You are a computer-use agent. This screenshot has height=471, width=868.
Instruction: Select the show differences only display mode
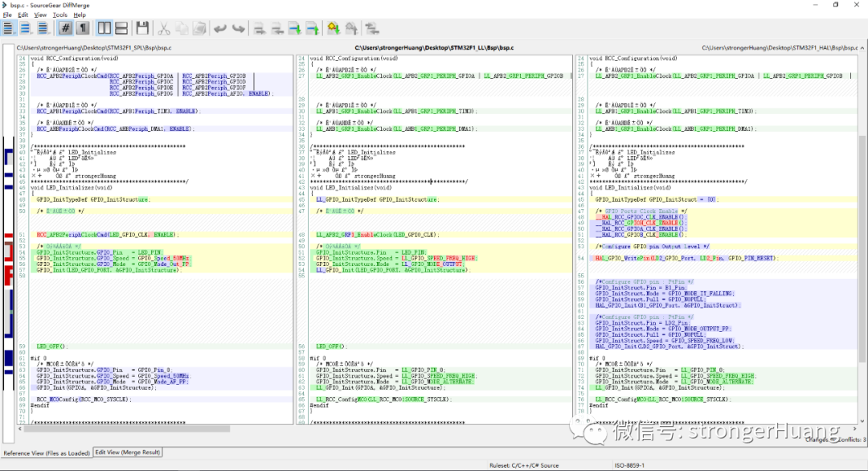pyautogui.click(x=26, y=28)
